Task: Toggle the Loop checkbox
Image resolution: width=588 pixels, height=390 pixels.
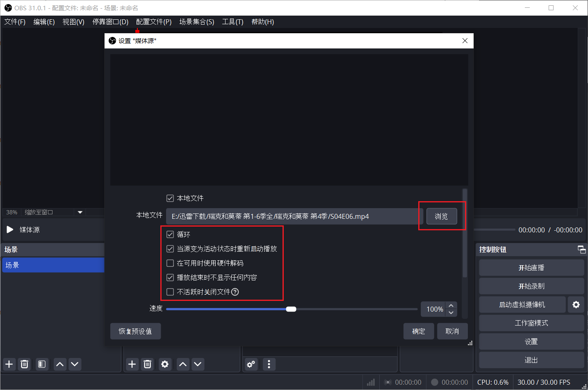Action: pyautogui.click(x=170, y=234)
